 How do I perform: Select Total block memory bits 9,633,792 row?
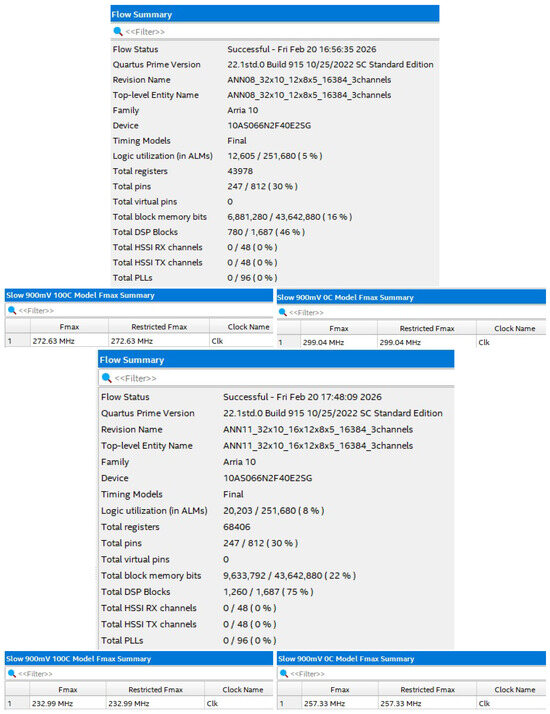276,576
